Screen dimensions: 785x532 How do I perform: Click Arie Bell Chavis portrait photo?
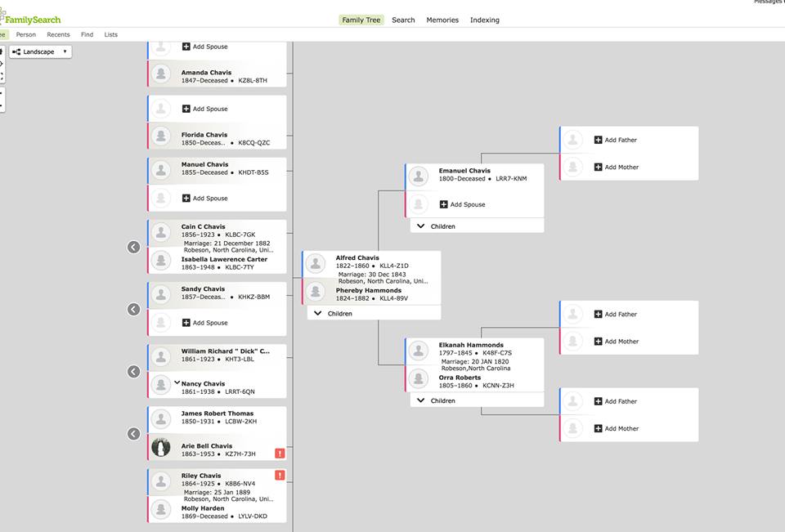(161, 447)
